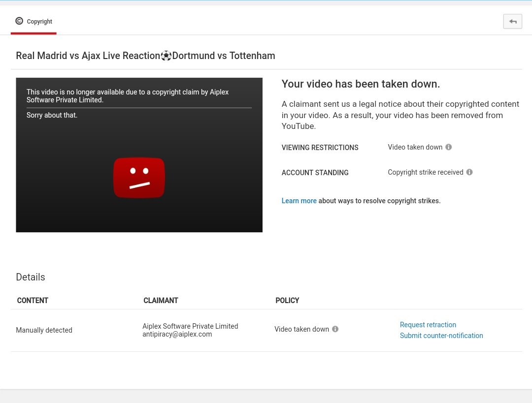Open the Copyright tab
The image size is (532, 403).
33,21
